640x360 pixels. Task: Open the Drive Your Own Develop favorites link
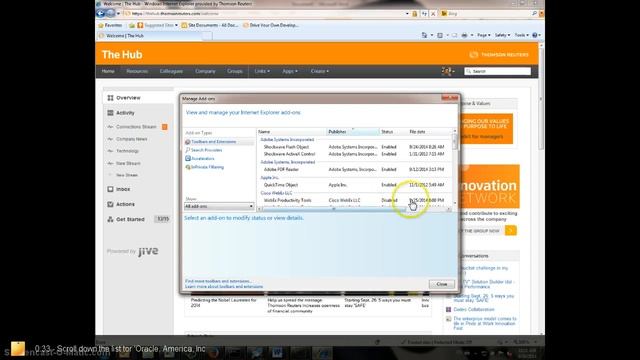click(x=271, y=25)
